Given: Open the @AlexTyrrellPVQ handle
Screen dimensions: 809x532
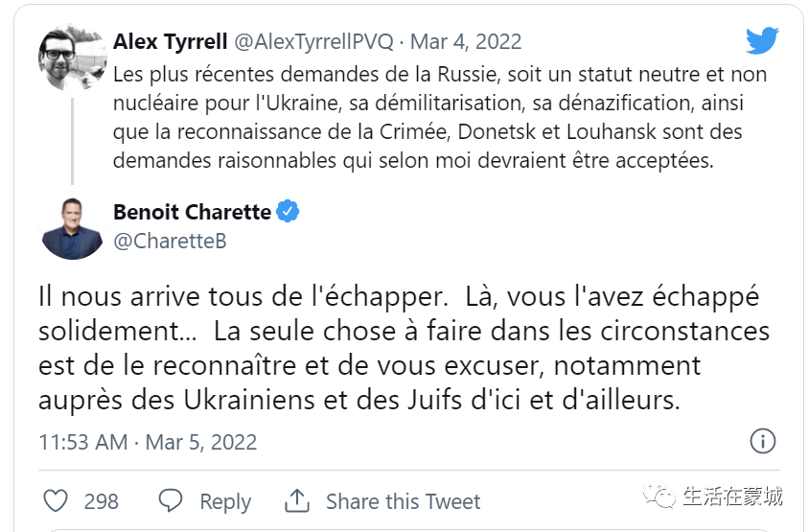Looking at the screenshot, I should tap(313, 42).
